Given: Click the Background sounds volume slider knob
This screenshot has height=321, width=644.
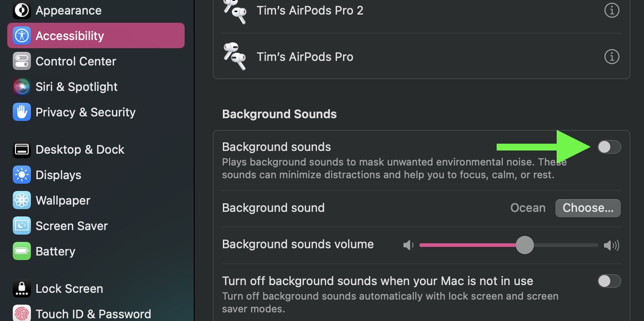Looking at the screenshot, I should (524, 245).
